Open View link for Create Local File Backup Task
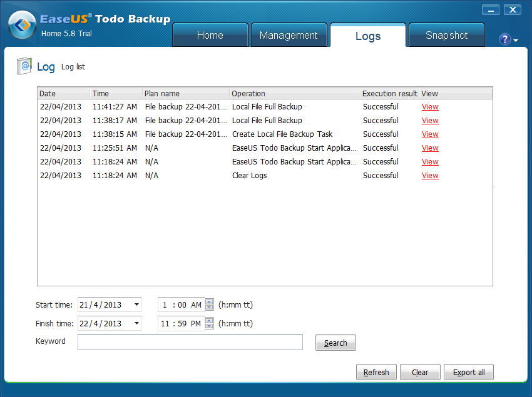Viewport: 532px width, 397px height. tap(430, 134)
